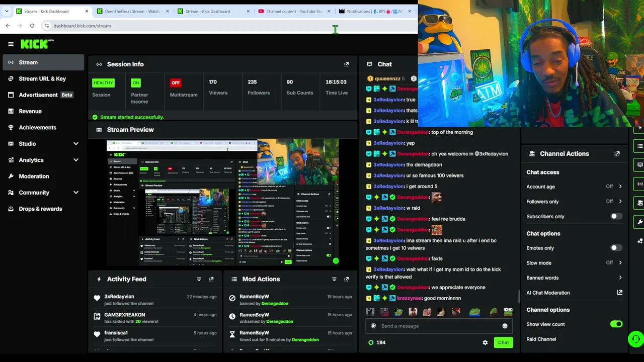The width and height of the screenshot is (644, 362).
Task: Open fransisca1 in Activity Feed
Action: pyautogui.click(x=116, y=333)
